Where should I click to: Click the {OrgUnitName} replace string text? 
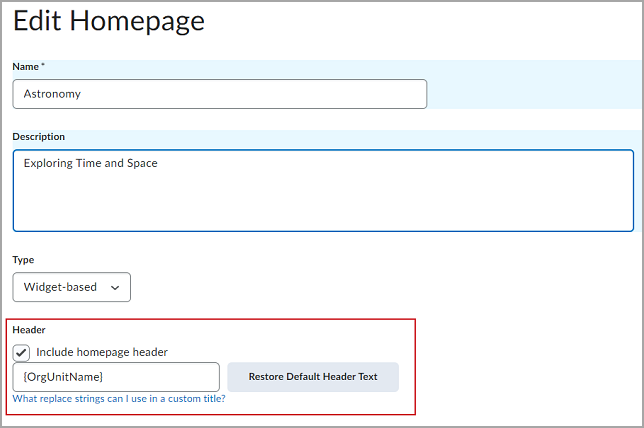tap(63, 377)
